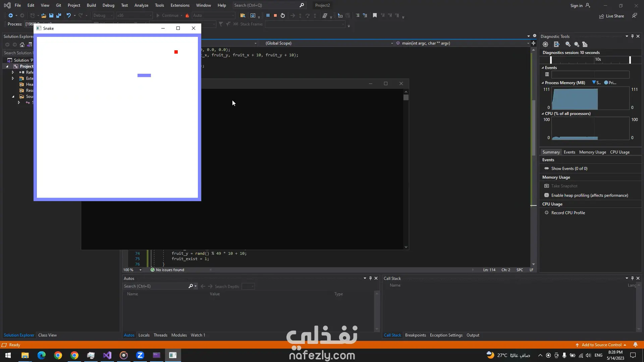
Task: Select Record CPU Profile
Action: 568,213
